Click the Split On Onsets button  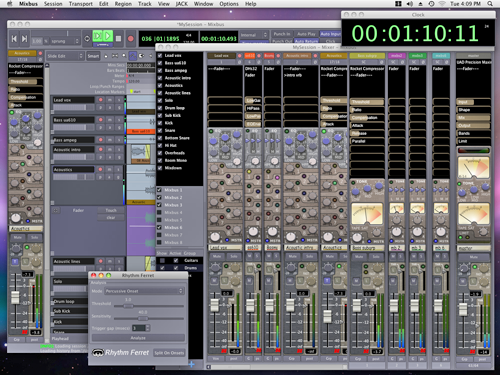click(x=169, y=353)
